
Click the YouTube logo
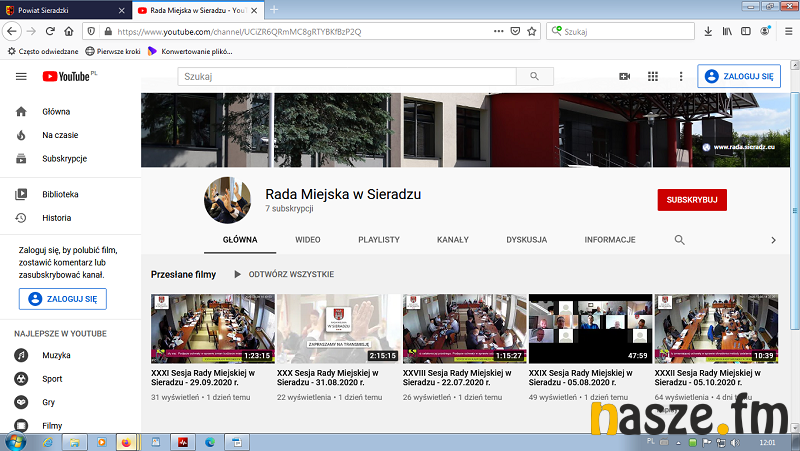[68, 76]
